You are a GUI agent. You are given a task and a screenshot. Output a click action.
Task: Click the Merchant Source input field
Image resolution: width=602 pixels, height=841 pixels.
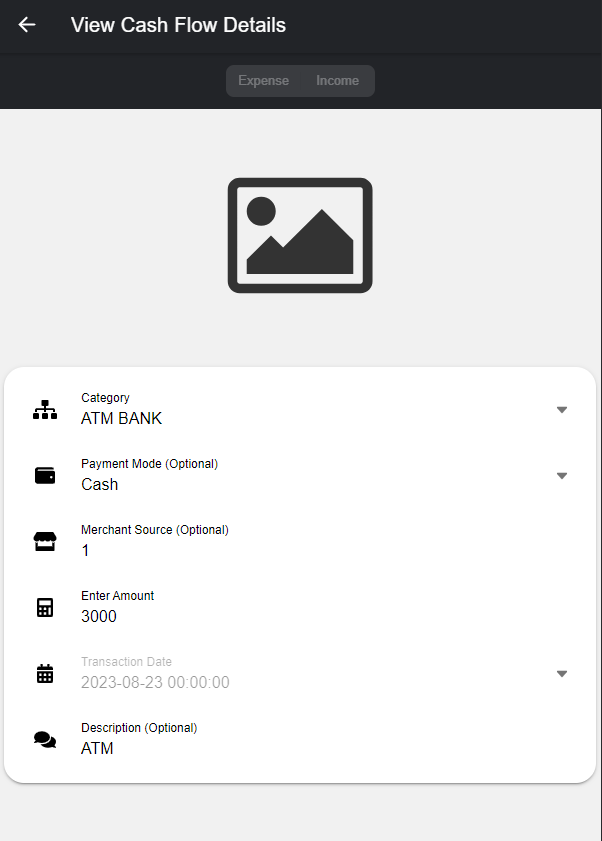click(x=300, y=550)
